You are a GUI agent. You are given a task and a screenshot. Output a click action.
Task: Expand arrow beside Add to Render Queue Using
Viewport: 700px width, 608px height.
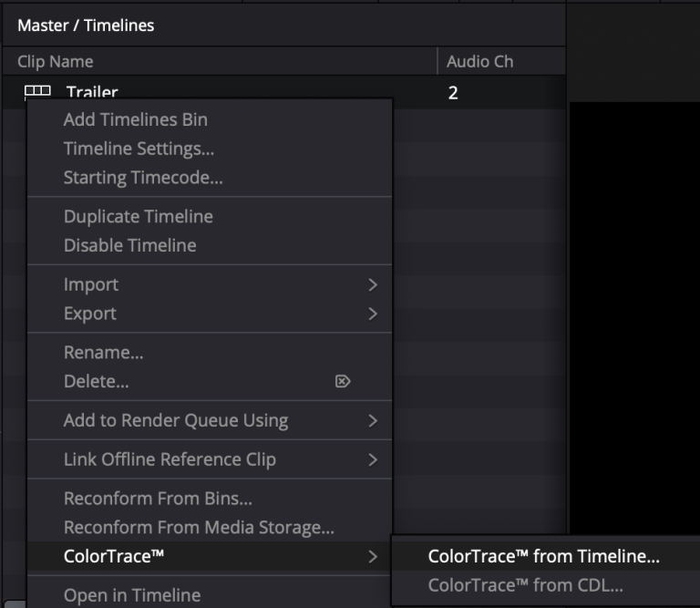point(373,420)
